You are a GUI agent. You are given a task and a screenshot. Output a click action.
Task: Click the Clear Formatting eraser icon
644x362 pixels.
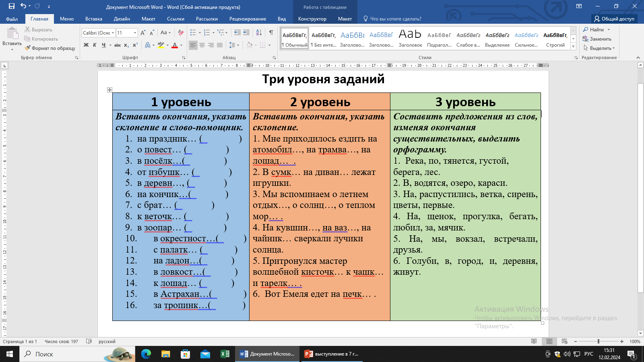[x=181, y=33]
